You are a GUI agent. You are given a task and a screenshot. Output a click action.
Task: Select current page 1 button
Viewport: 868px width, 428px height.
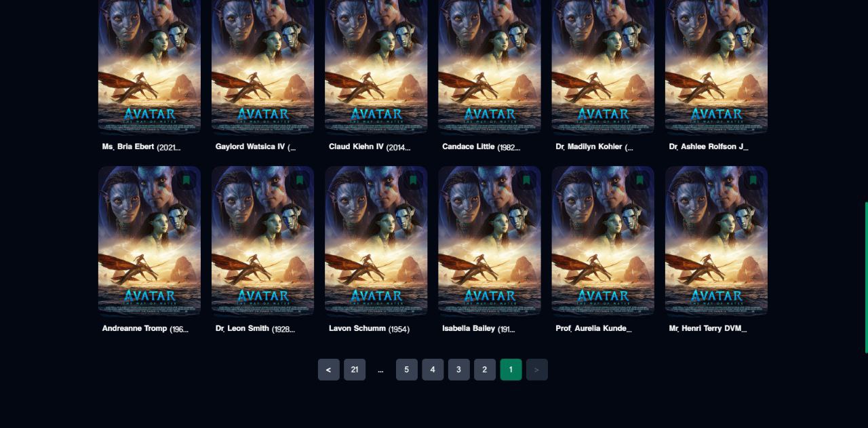(511, 370)
